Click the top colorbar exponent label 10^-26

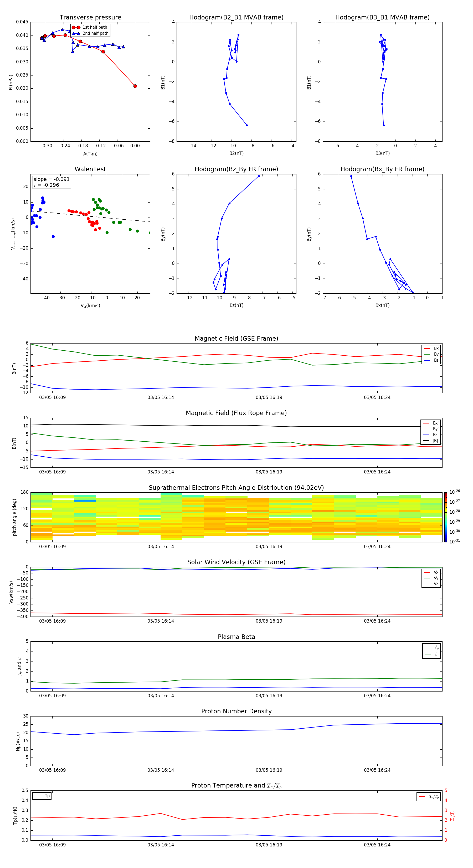pyautogui.click(x=455, y=492)
